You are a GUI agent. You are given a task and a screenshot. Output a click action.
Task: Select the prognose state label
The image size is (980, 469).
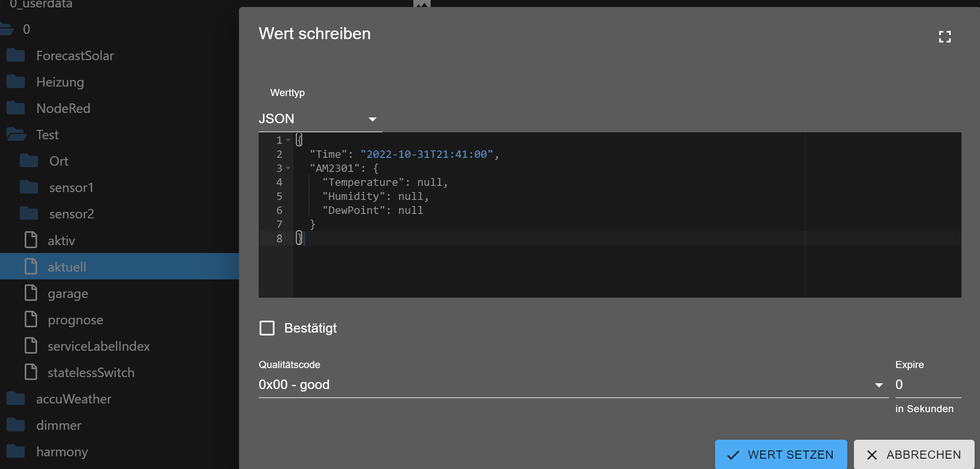[75, 320]
